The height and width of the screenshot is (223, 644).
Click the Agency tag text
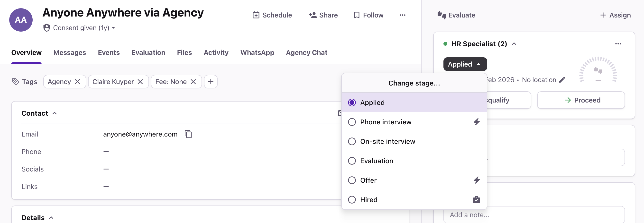[x=59, y=82]
